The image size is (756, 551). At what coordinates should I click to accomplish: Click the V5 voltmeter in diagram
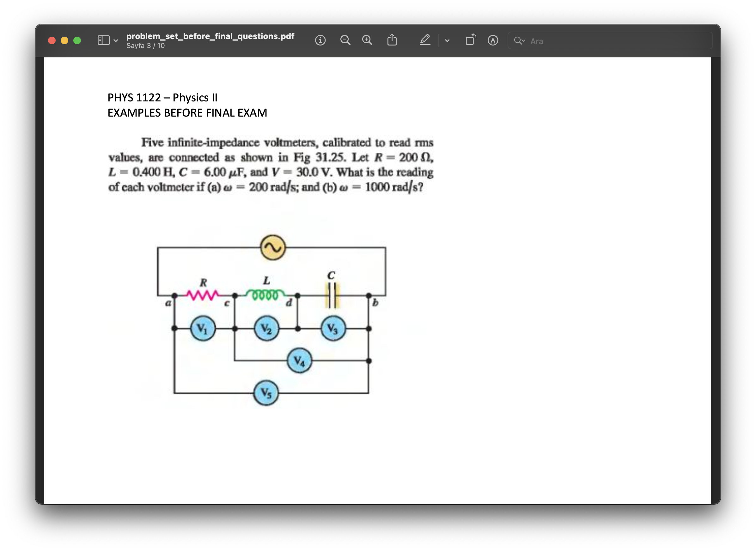[266, 393]
